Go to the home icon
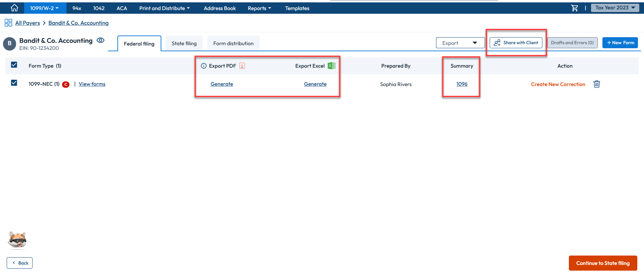Screen dimensions: 644x278 (14, 8)
